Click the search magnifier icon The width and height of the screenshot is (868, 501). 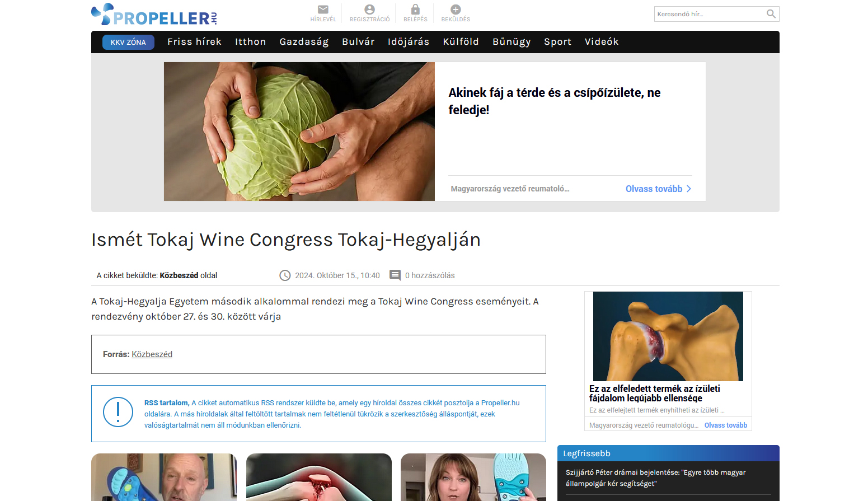pos(771,14)
